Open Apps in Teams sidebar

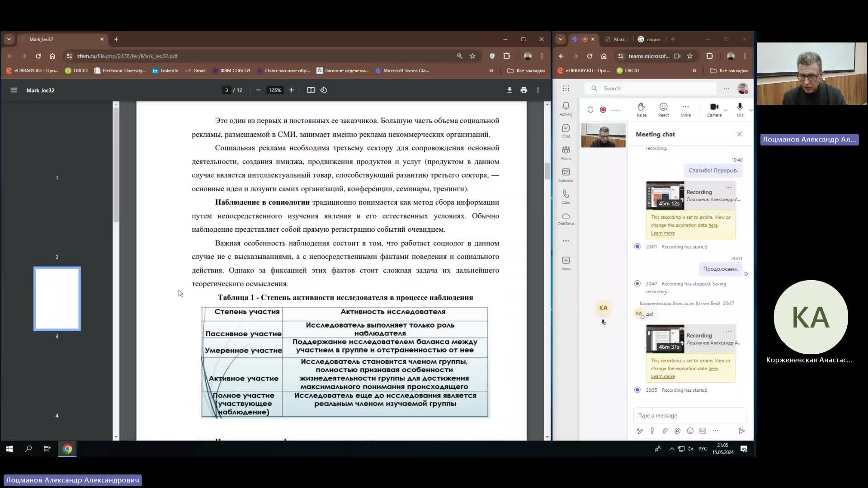click(x=566, y=263)
